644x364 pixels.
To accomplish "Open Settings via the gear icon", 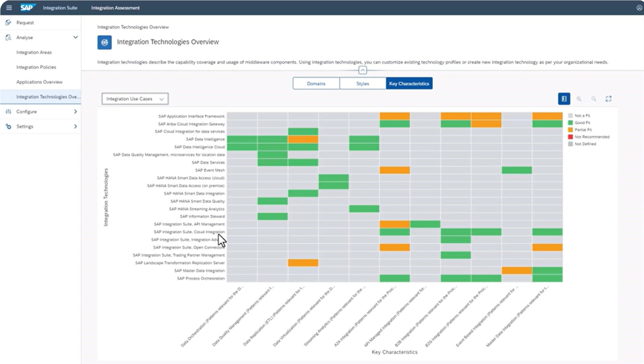I will coord(8,126).
